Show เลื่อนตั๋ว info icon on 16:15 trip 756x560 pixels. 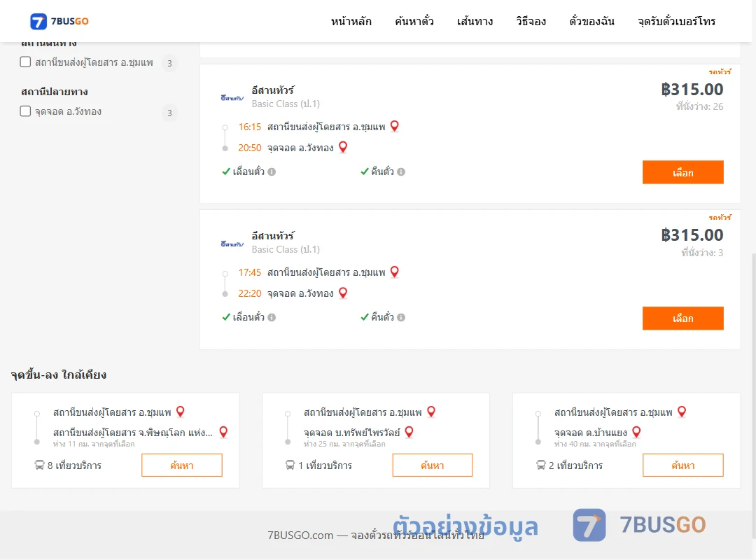tap(272, 171)
